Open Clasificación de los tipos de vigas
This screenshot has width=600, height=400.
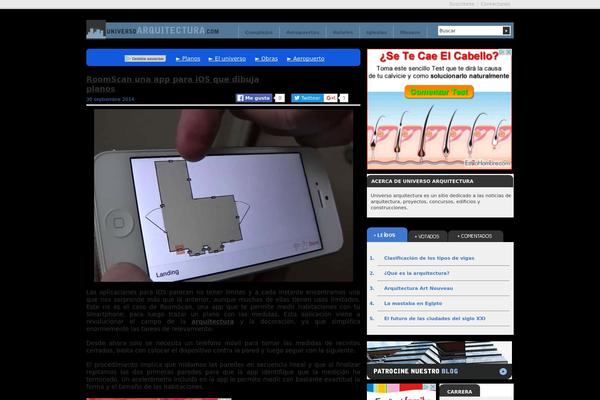[x=429, y=258]
